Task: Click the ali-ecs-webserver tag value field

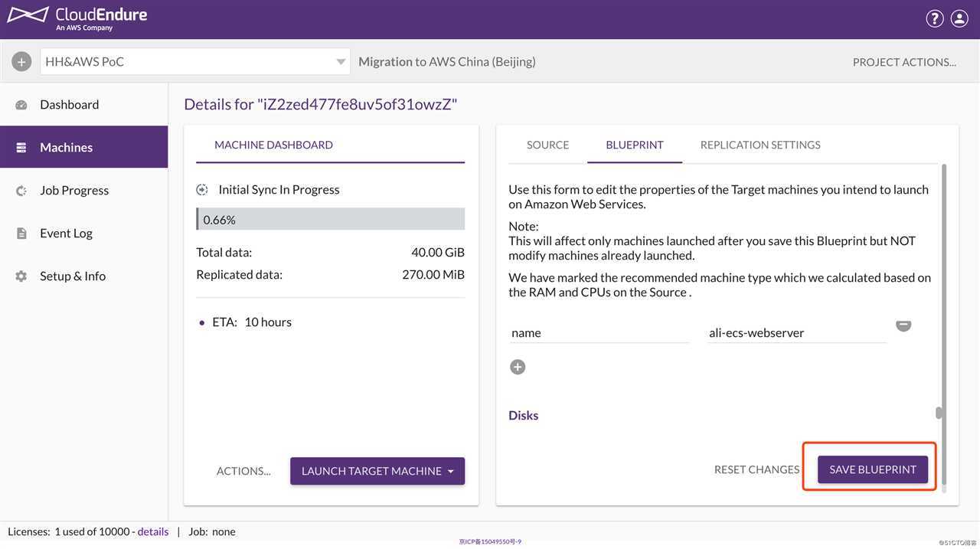Action: tap(797, 333)
